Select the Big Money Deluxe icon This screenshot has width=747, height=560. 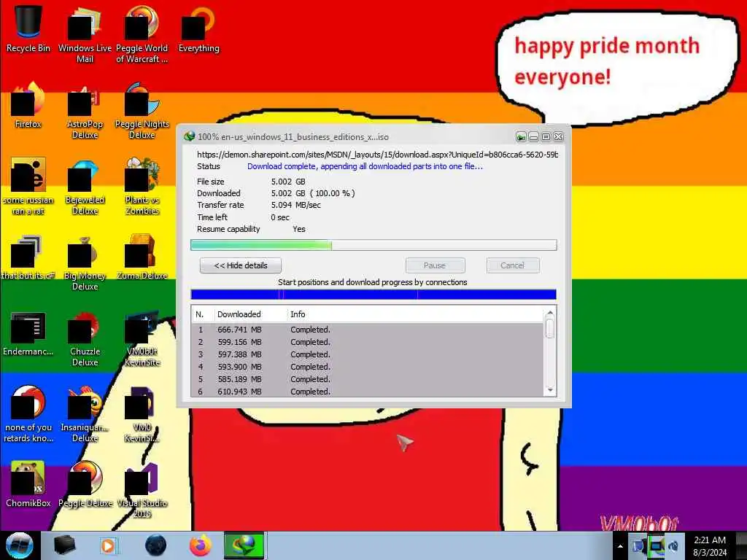(85, 262)
